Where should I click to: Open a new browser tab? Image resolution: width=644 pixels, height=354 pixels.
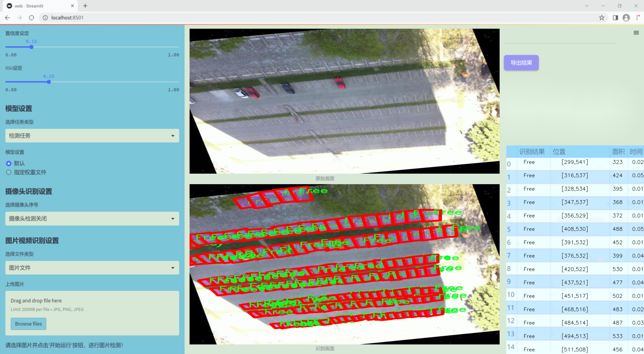pyautogui.click(x=85, y=6)
